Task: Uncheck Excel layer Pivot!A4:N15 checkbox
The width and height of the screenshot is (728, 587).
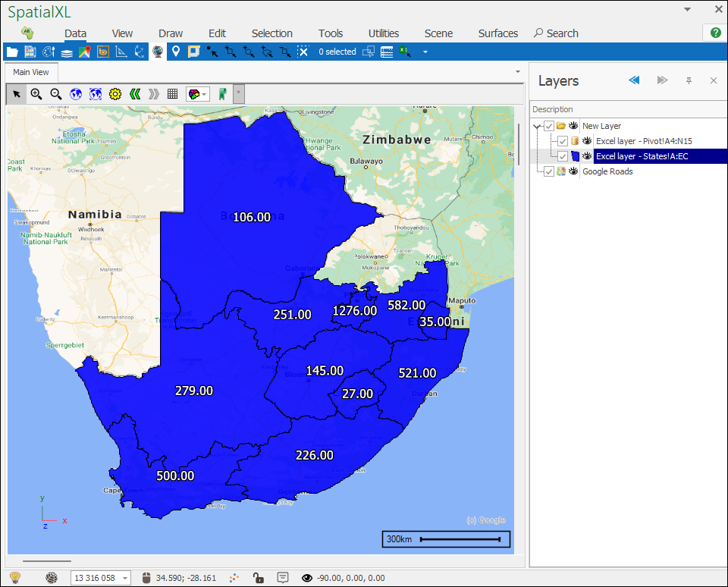Action: point(562,141)
